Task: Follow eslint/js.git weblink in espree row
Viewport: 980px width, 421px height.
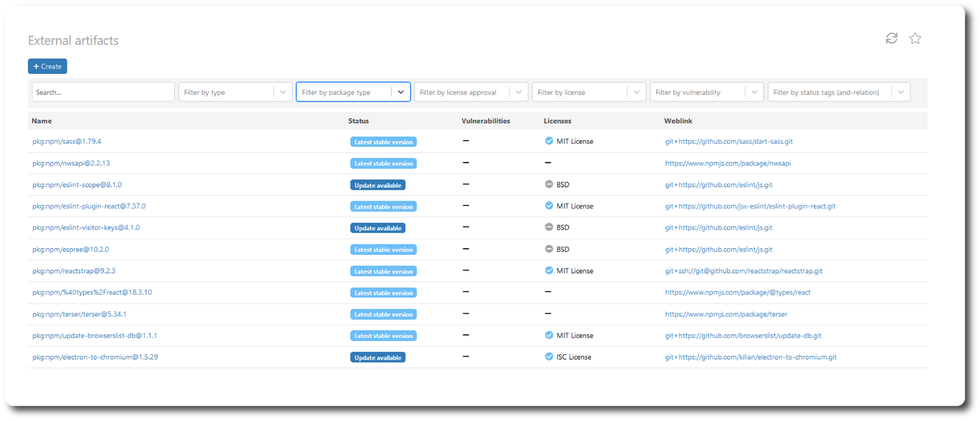Action: click(719, 249)
